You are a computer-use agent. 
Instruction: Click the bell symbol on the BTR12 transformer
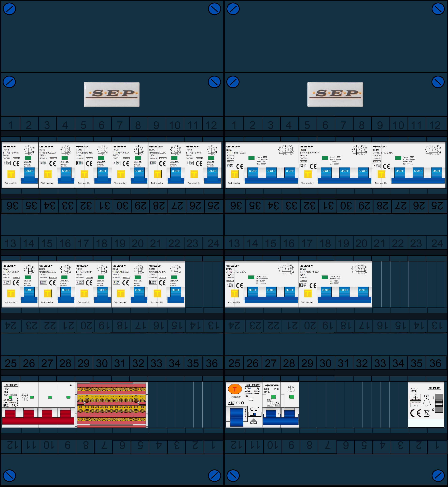(x=427, y=402)
